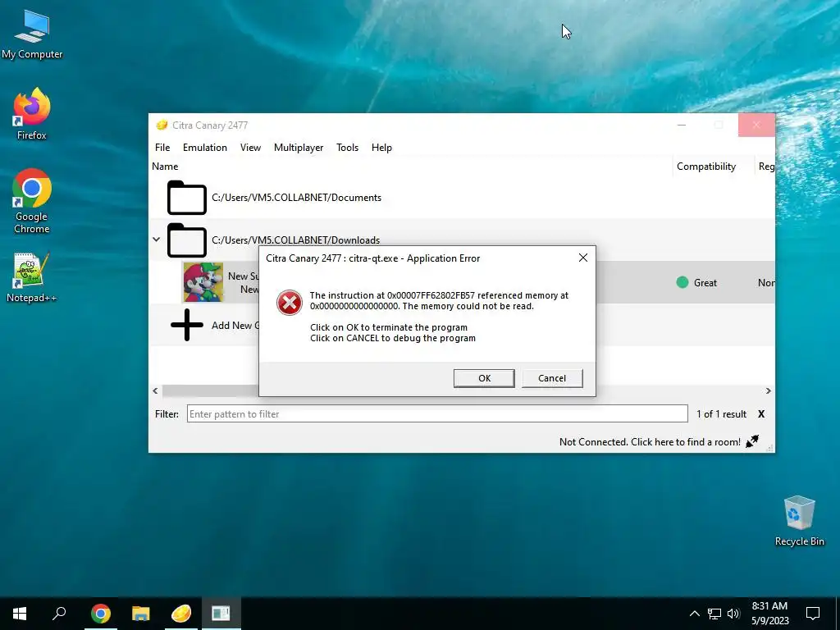Switch to Chrome in the taskbar
The width and height of the screenshot is (840, 630).
(100, 614)
